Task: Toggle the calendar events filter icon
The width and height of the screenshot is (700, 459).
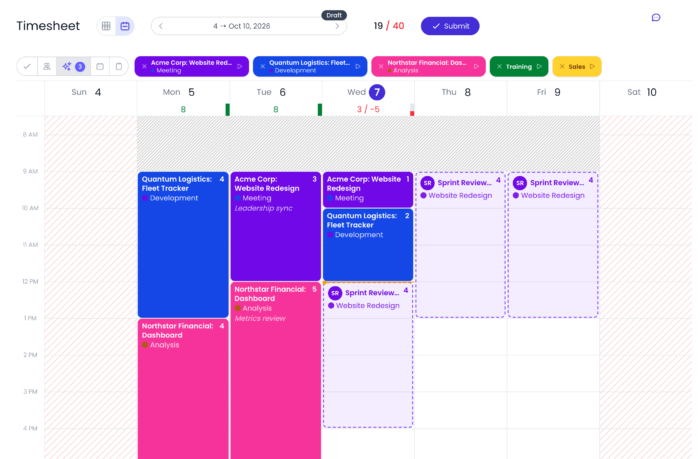Action: [x=100, y=67]
